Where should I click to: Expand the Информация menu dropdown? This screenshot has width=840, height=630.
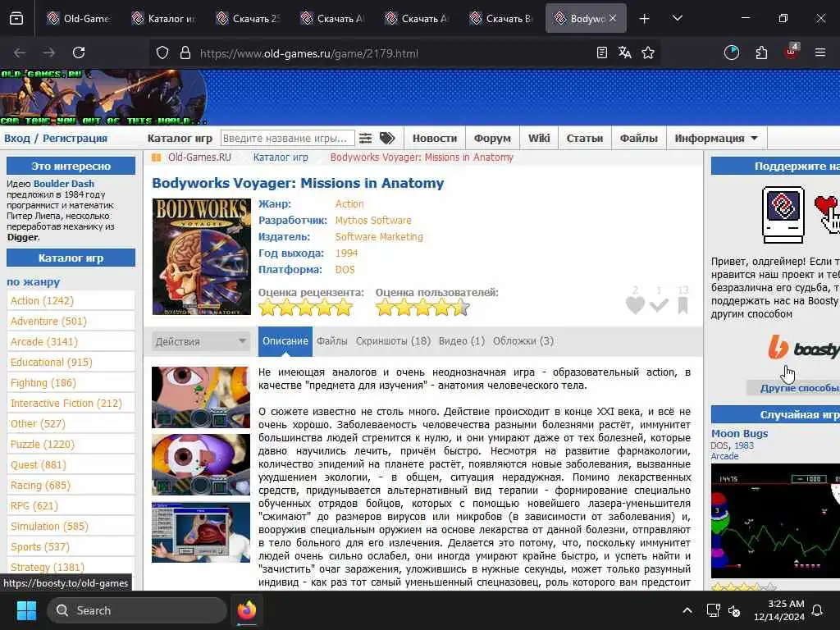click(x=716, y=138)
